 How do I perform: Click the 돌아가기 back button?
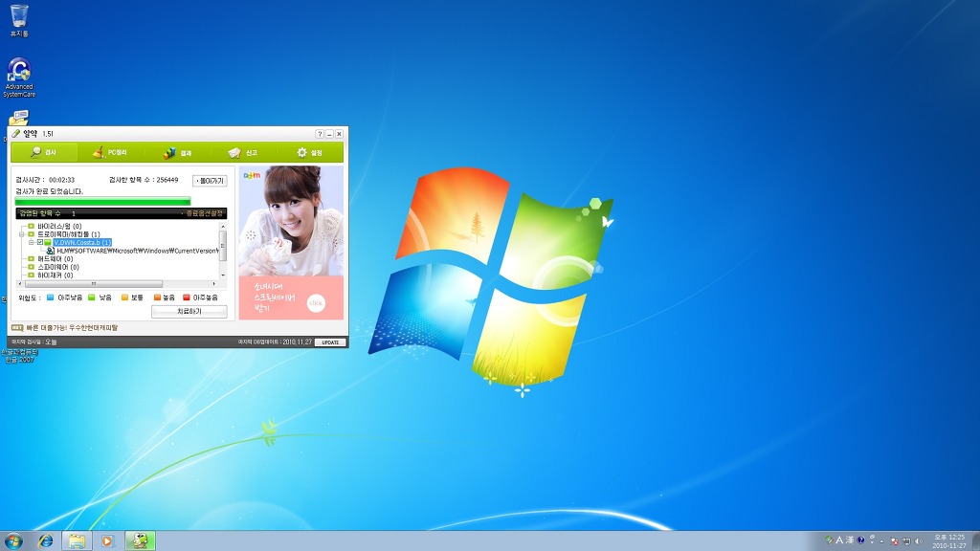point(210,181)
